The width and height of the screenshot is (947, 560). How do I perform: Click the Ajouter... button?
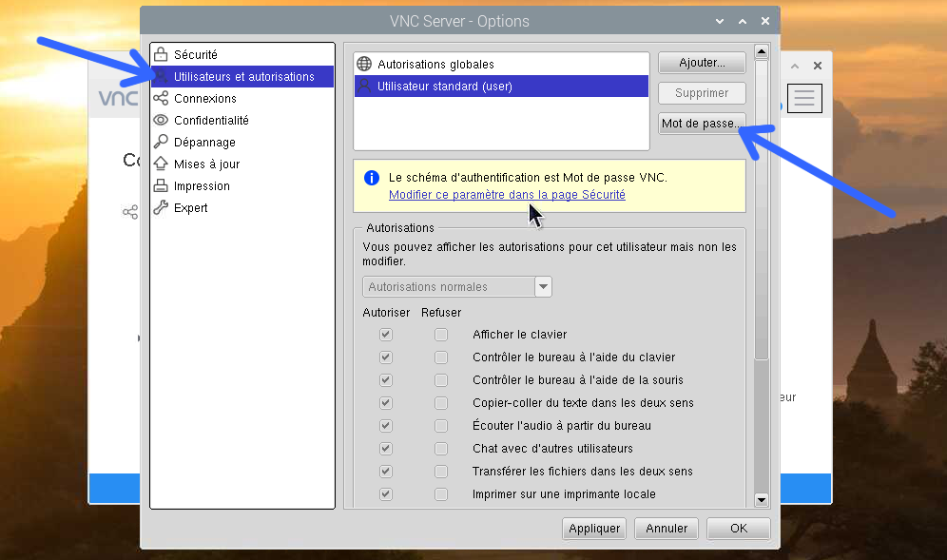(702, 62)
